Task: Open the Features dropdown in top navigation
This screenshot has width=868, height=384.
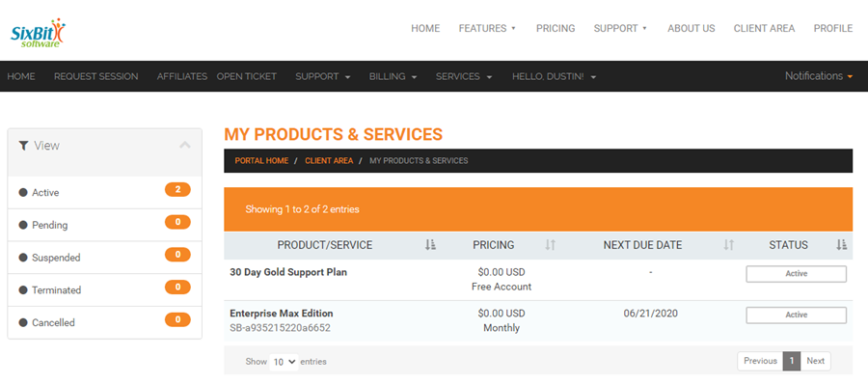Action: [x=487, y=28]
